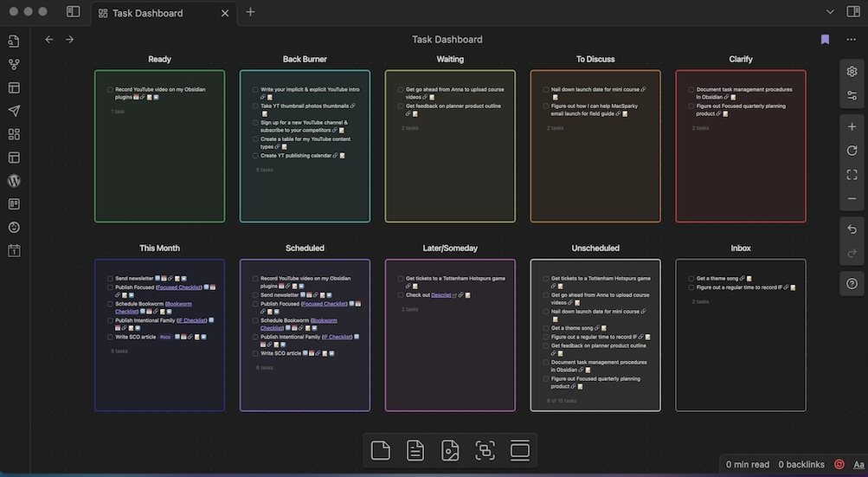Select the Task Dashboard tab
Screen dimensions: 868x477
click(147, 13)
